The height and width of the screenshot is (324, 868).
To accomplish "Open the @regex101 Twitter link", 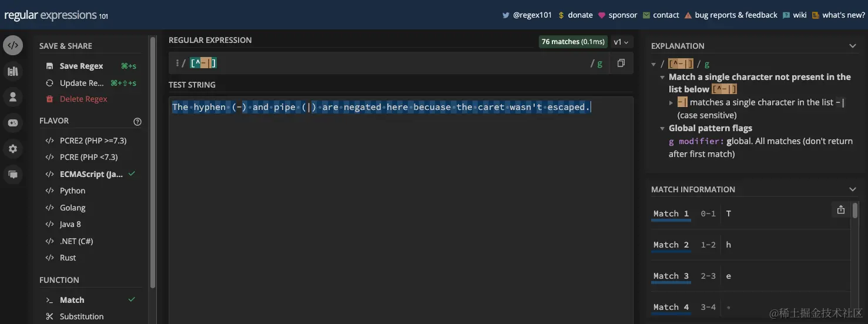I will pyautogui.click(x=532, y=15).
